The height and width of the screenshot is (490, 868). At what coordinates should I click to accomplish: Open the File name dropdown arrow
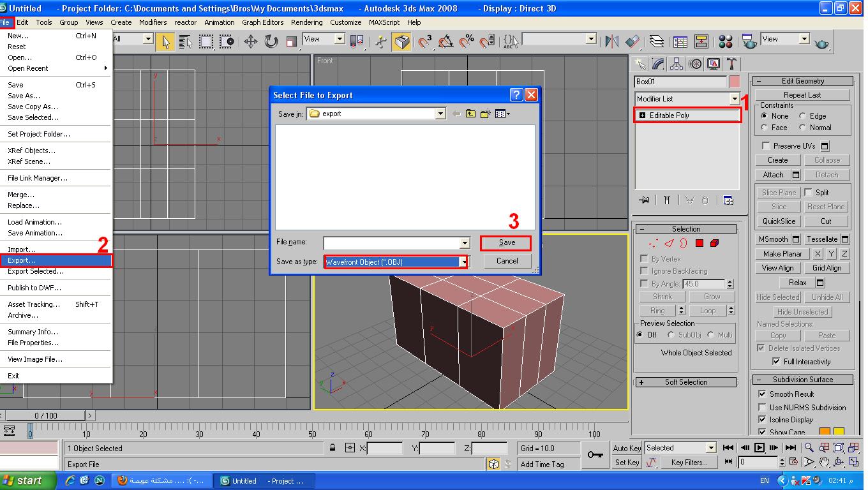tap(465, 243)
